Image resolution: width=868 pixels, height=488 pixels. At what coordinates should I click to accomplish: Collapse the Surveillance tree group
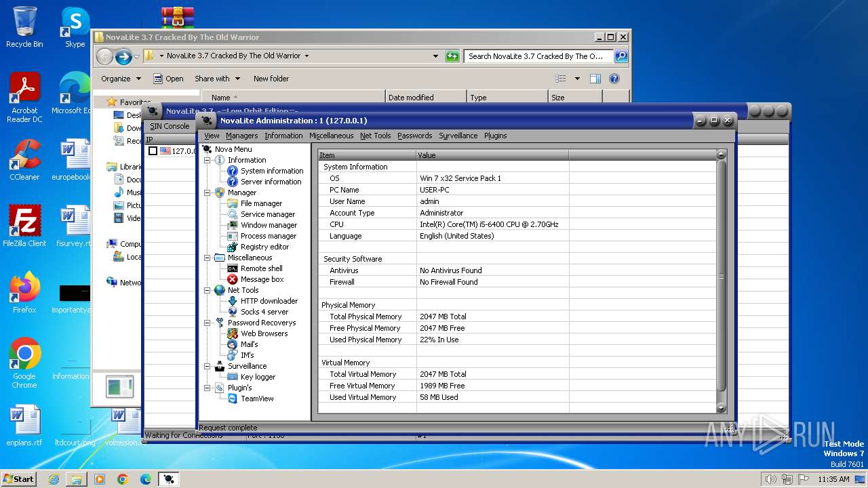coord(208,366)
